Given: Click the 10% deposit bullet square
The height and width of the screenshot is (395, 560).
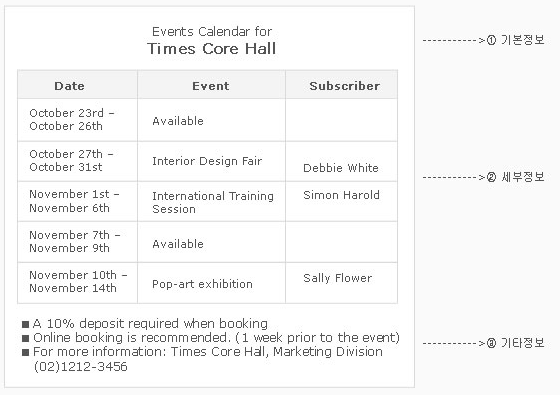Looking at the screenshot, I should [25, 324].
